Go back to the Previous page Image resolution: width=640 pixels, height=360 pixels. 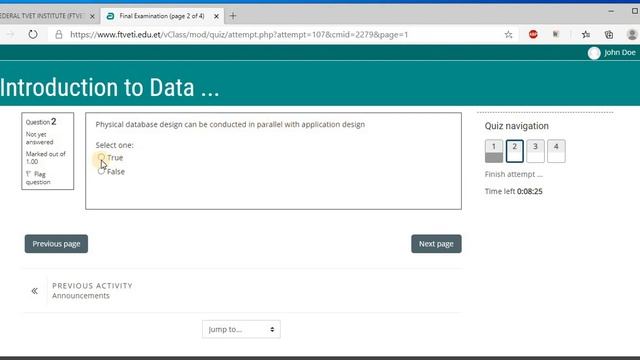pyautogui.click(x=56, y=244)
